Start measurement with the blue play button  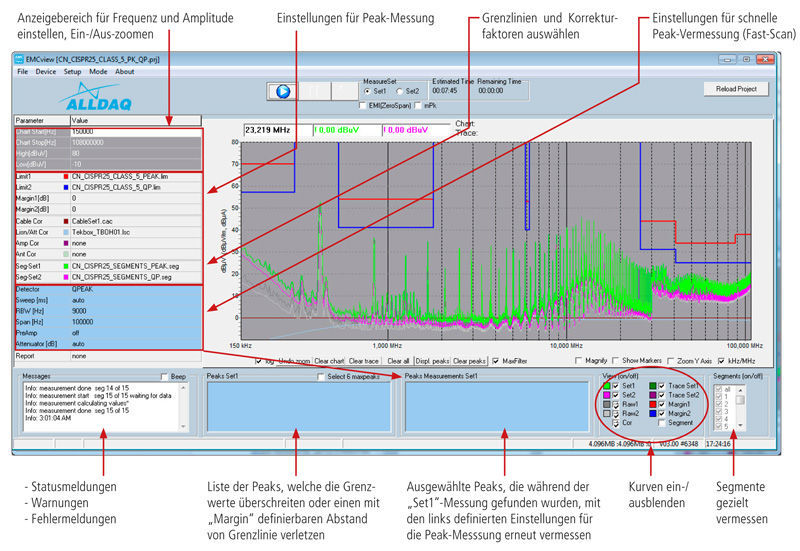tap(281, 91)
